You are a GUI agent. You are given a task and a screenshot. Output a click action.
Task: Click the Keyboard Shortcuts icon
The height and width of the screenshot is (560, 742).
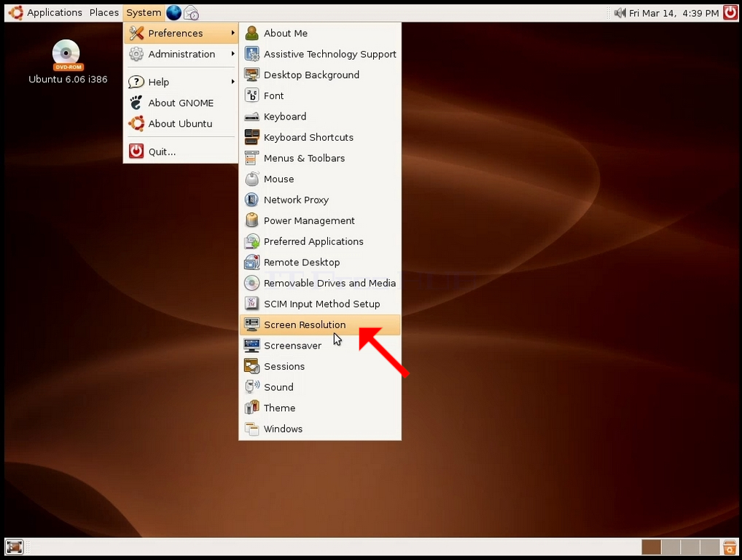click(x=251, y=137)
